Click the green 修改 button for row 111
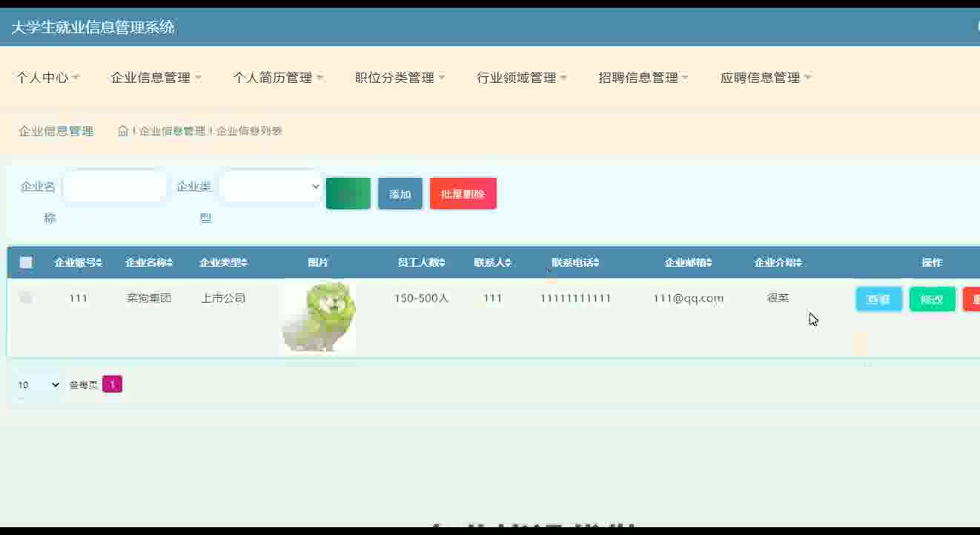This screenshot has width=980, height=535. pos(933,299)
